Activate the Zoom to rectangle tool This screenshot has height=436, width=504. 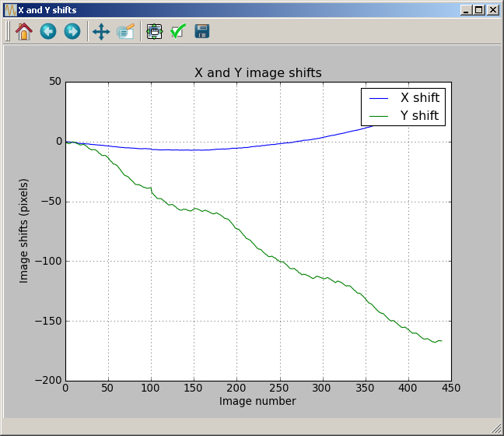[125, 32]
